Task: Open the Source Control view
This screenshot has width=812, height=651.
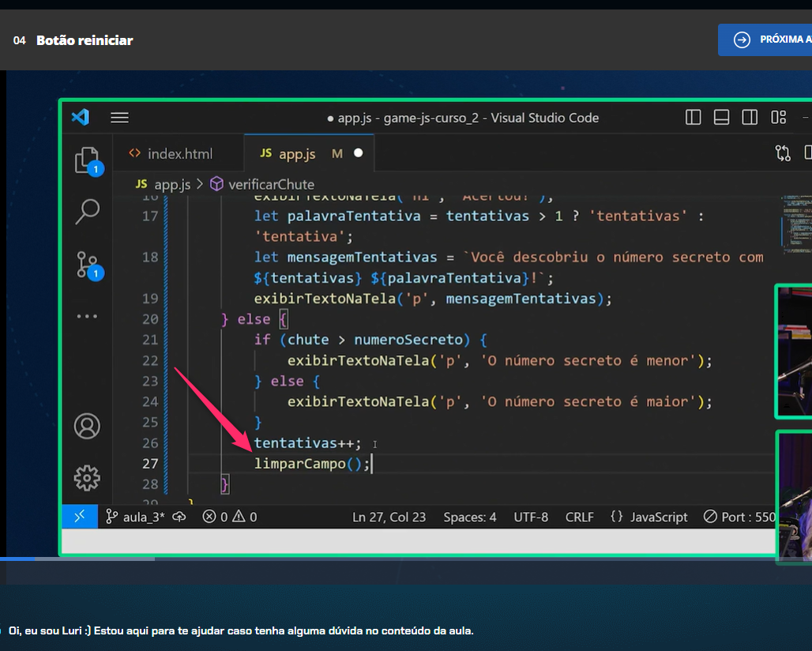Action: 88,265
